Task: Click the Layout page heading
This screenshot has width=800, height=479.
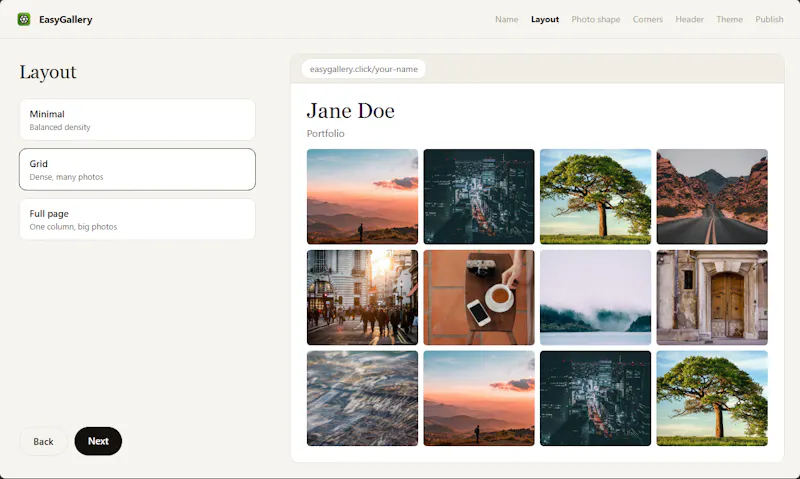Action: [48, 72]
